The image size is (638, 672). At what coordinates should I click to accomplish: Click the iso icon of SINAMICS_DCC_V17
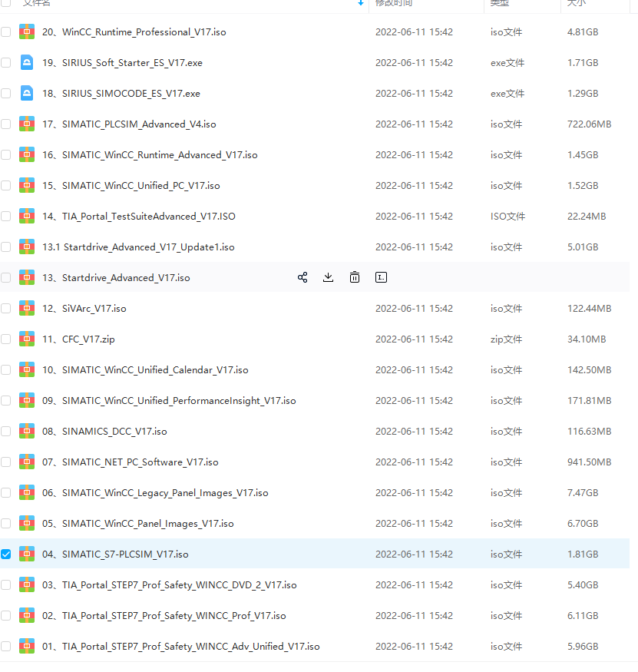27,431
